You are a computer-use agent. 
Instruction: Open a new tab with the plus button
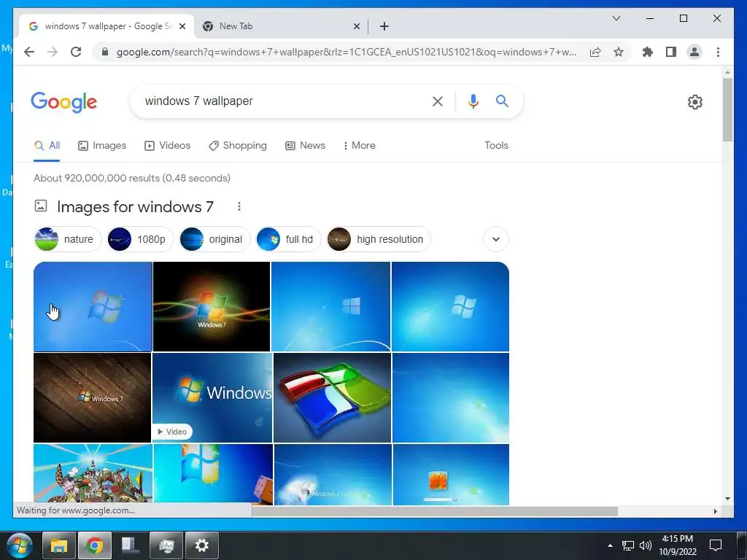384,26
